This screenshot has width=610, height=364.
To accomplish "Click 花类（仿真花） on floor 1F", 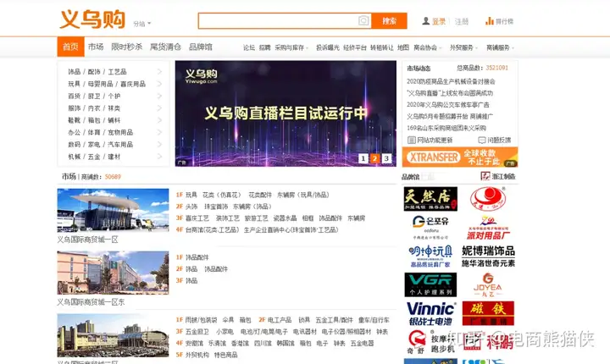I will coord(222,195).
